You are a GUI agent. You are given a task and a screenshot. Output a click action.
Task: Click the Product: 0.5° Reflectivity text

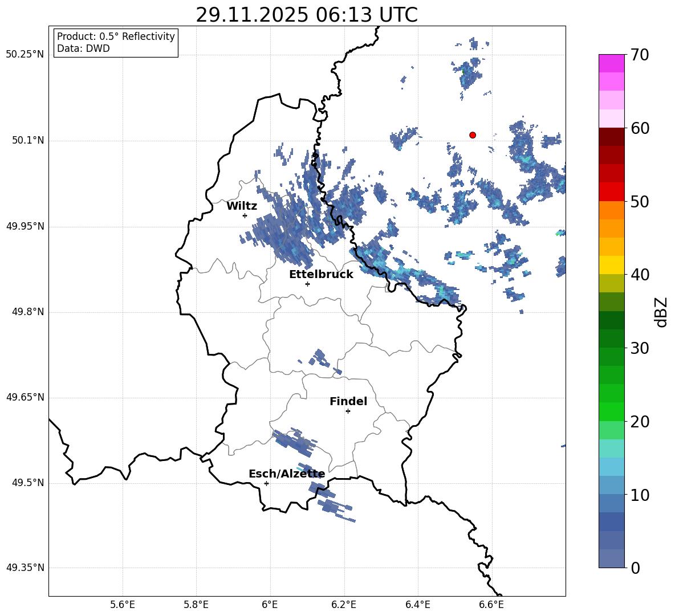tap(116, 36)
